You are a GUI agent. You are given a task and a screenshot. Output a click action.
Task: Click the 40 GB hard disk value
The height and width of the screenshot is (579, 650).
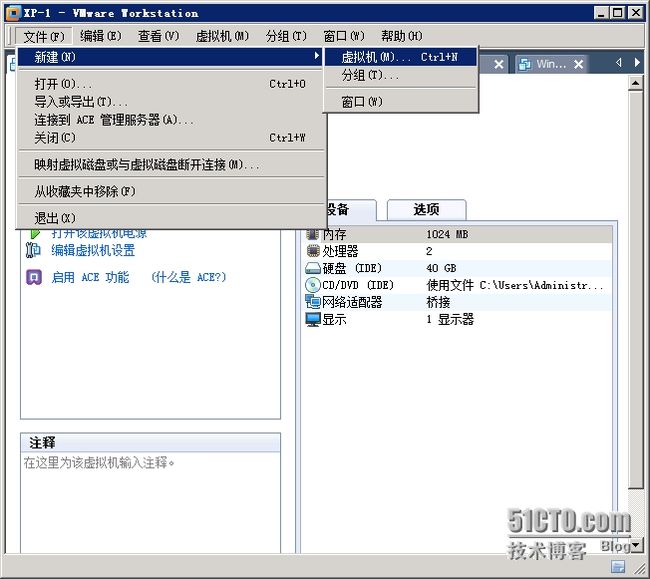441,268
